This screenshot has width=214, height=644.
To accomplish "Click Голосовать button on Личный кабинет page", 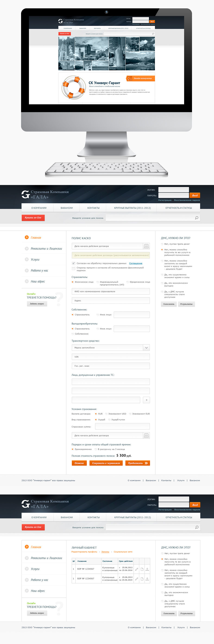I will [169, 613].
